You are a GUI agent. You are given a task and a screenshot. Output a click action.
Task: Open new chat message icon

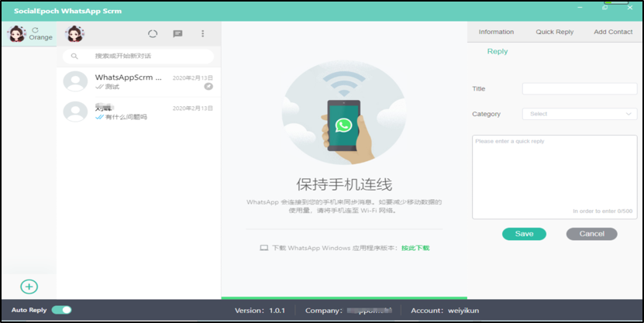(x=177, y=33)
